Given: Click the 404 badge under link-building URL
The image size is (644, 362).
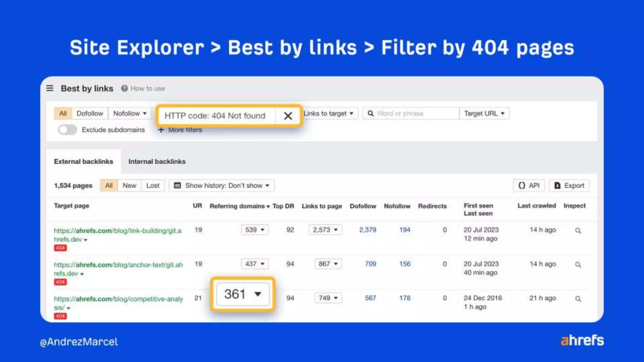Looking at the screenshot, I should (60, 248).
